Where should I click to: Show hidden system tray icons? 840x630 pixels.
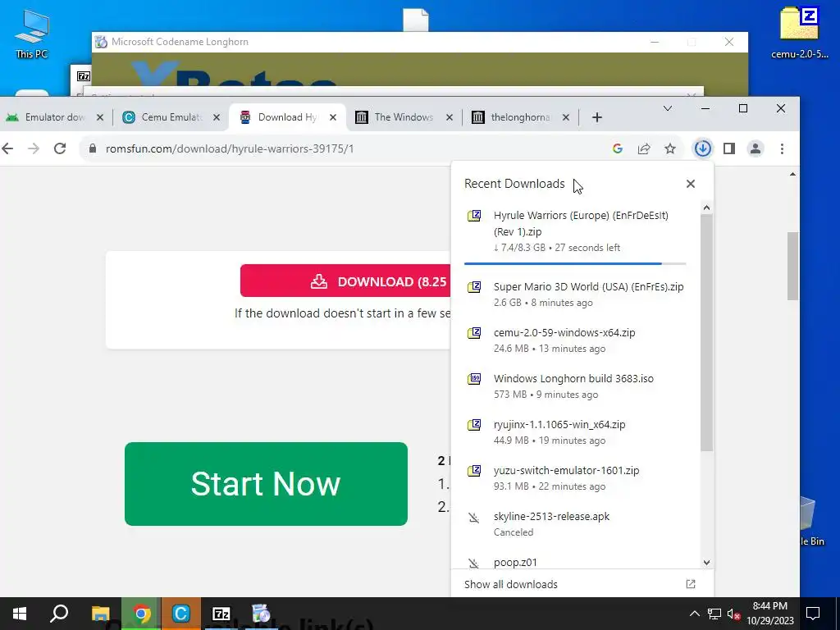[694, 614]
